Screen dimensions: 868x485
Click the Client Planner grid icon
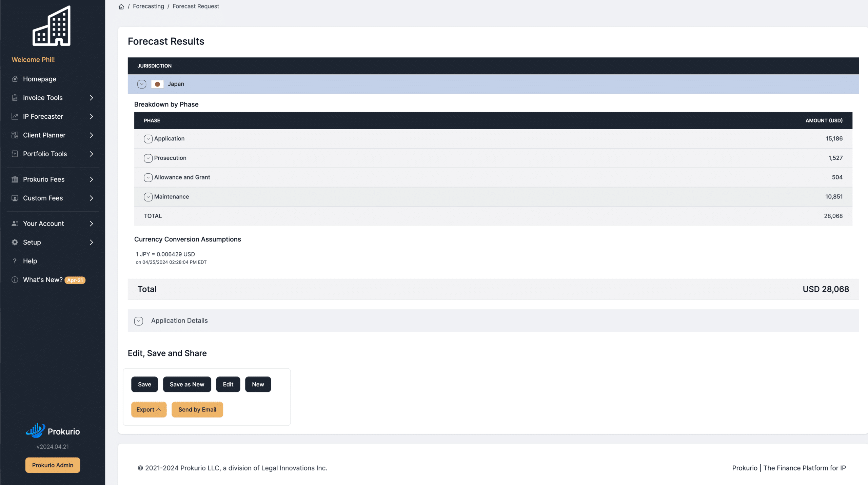click(15, 135)
